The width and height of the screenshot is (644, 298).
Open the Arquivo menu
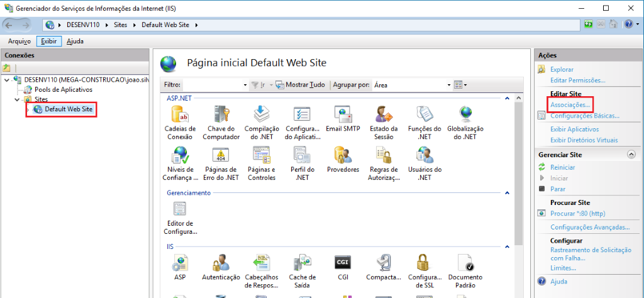point(19,41)
